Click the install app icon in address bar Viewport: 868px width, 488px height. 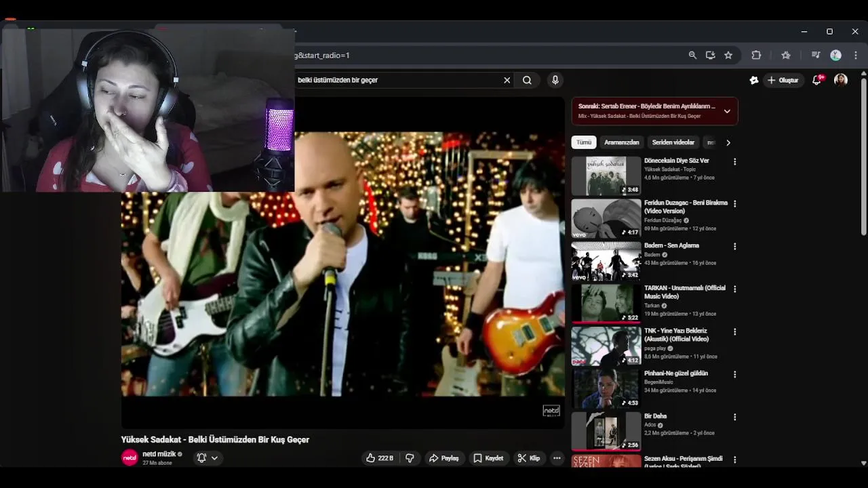pyautogui.click(x=710, y=56)
